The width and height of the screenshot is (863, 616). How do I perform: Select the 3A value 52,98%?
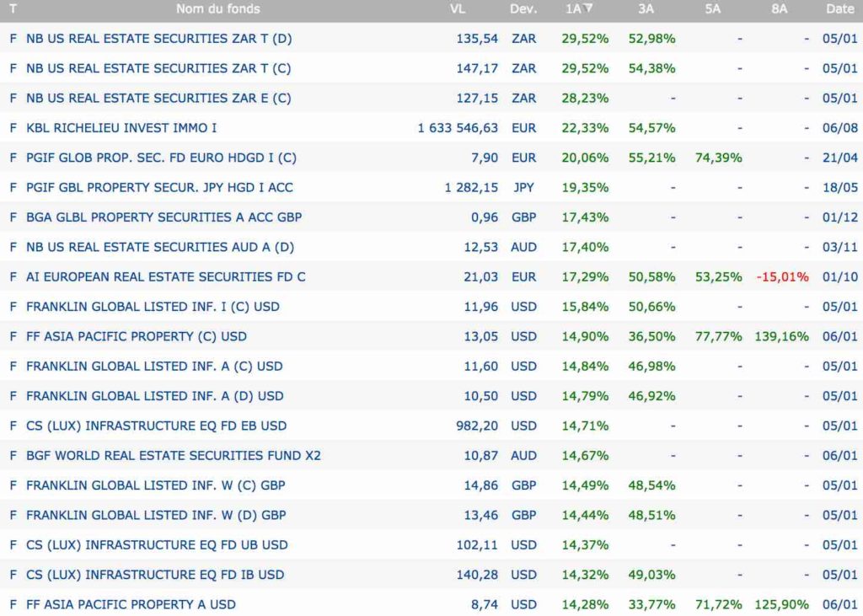(652, 39)
